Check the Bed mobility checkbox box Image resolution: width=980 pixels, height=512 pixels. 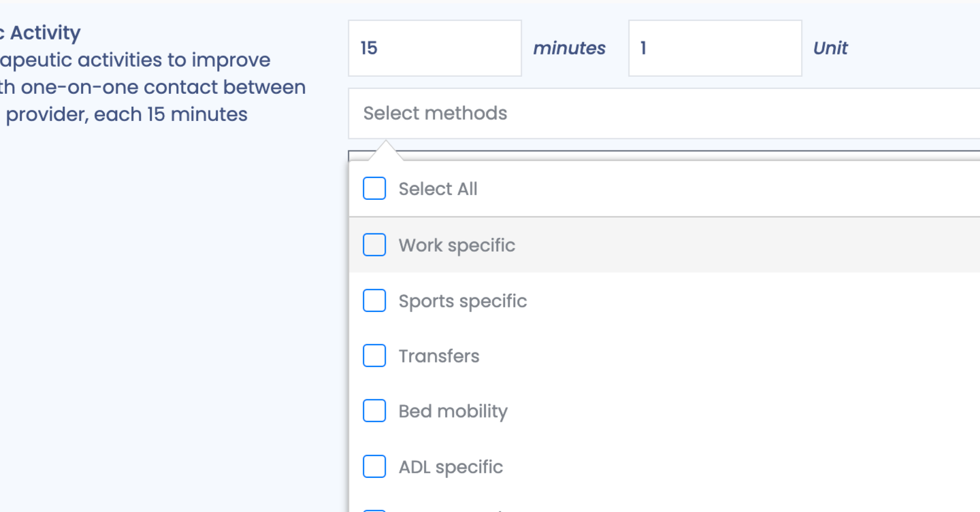tap(374, 411)
